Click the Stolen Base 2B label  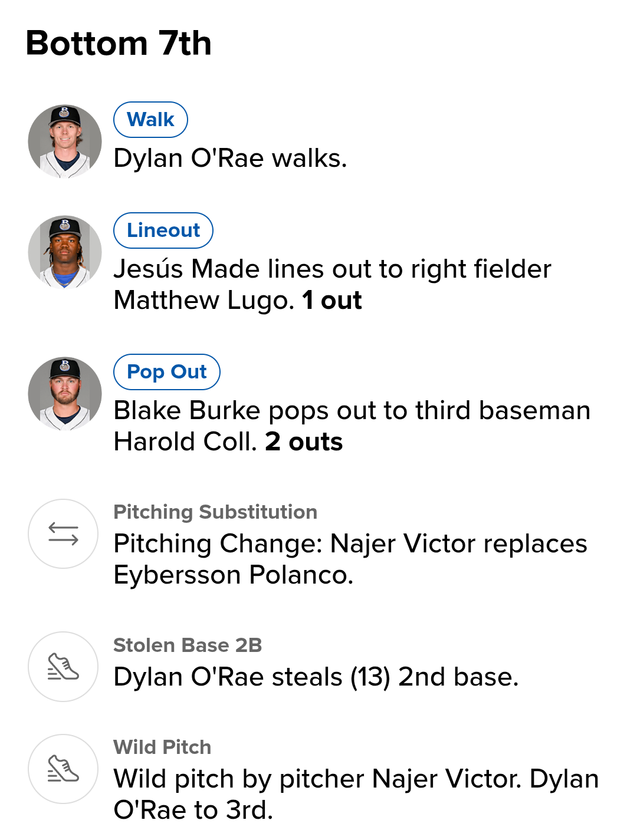188,645
